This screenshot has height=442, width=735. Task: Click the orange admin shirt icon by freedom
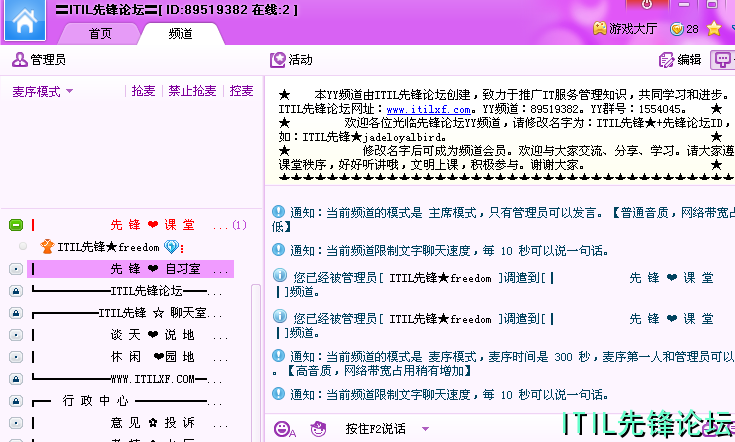[47, 246]
